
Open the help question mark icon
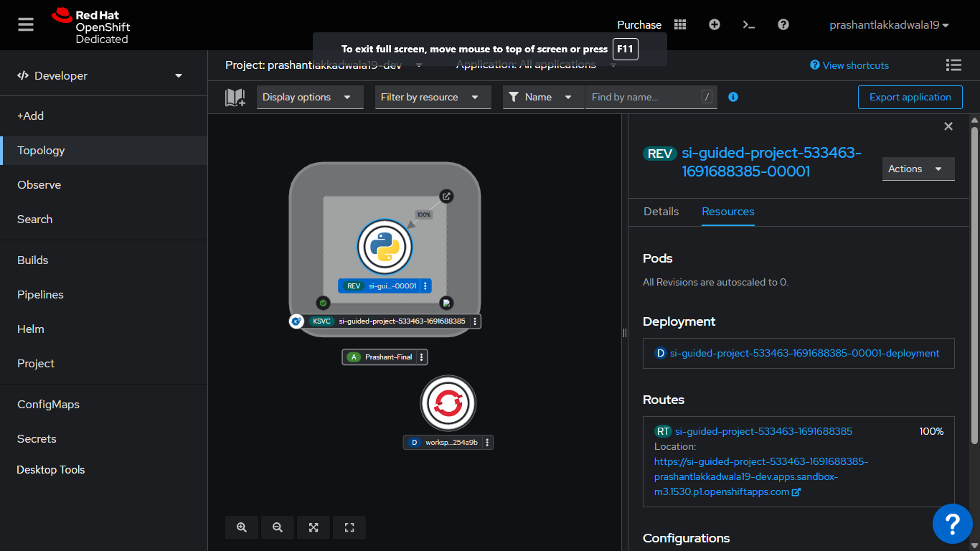(783, 24)
